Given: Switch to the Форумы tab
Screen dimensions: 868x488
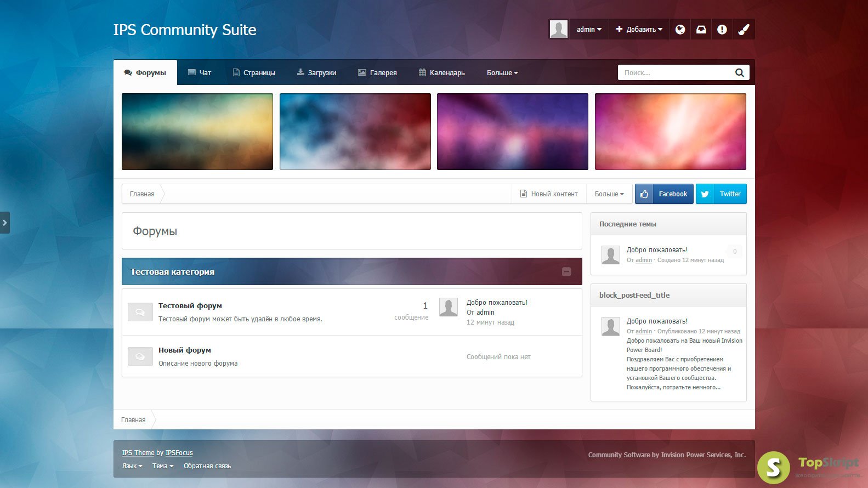Looking at the screenshot, I should pyautogui.click(x=145, y=72).
